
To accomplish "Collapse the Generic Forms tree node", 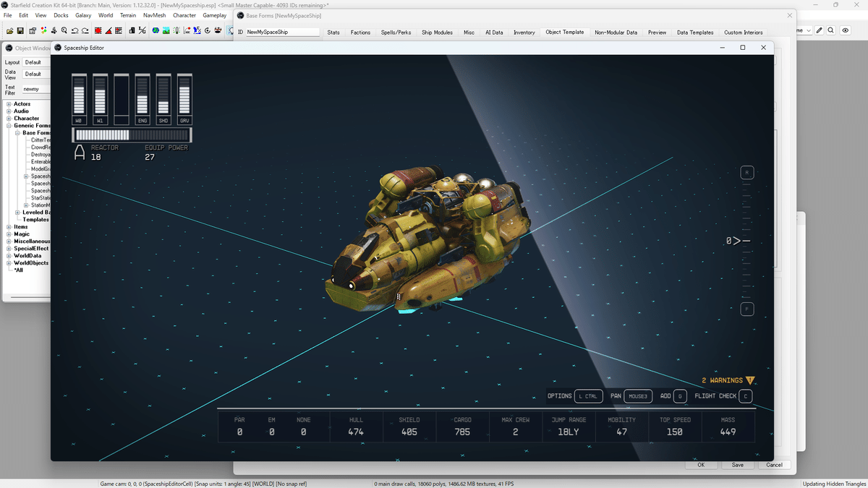I will click(x=9, y=126).
